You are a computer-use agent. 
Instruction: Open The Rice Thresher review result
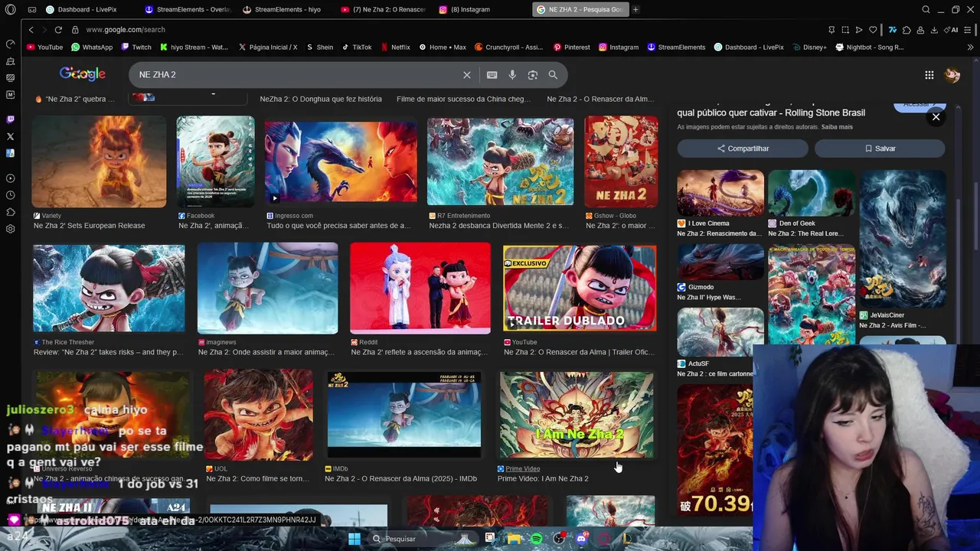coord(109,289)
